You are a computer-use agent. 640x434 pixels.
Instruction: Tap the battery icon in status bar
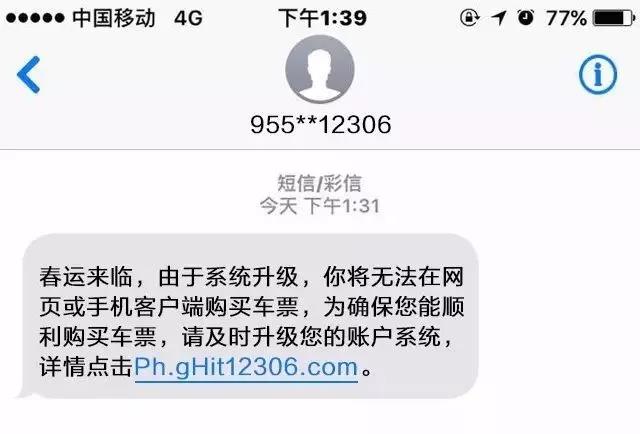[613, 18]
